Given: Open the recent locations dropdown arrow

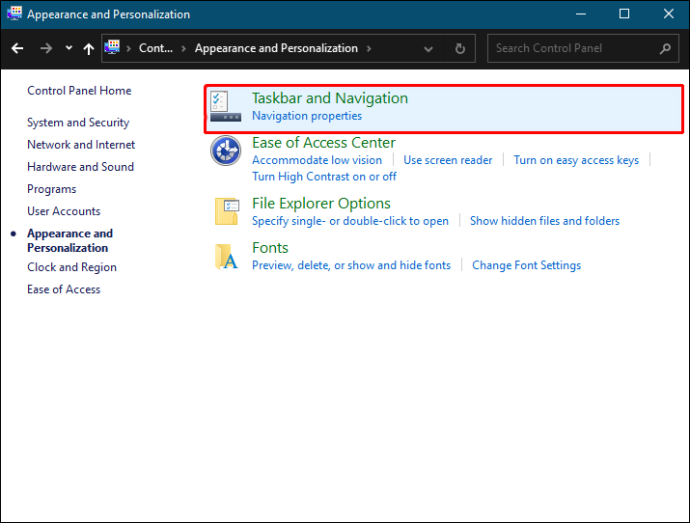Looking at the screenshot, I should (69, 48).
